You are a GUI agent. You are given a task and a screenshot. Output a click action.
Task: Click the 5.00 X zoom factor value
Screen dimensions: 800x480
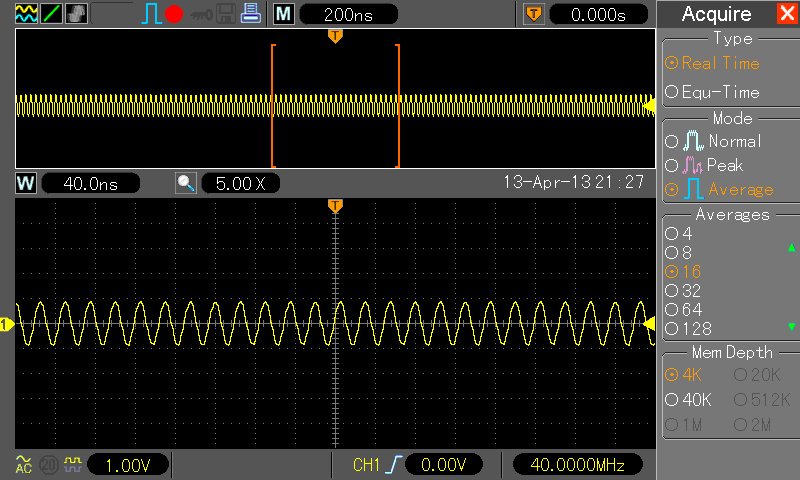[x=241, y=183]
